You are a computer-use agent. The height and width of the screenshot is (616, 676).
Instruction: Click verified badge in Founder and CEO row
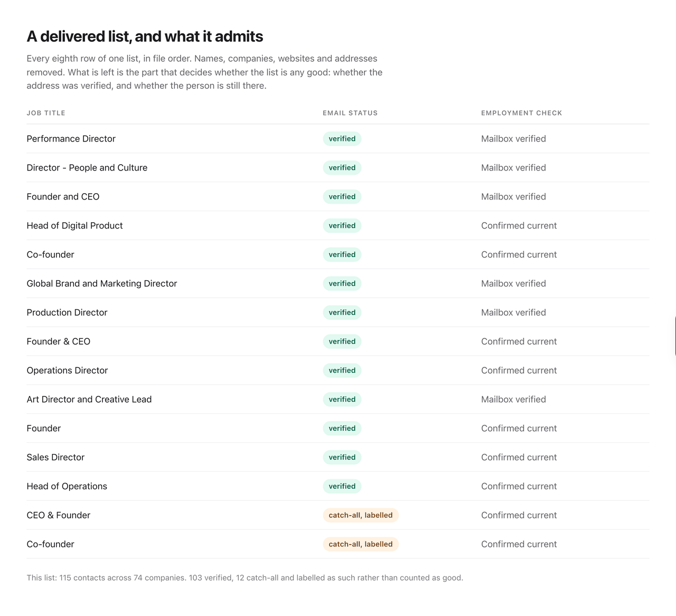coord(342,197)
